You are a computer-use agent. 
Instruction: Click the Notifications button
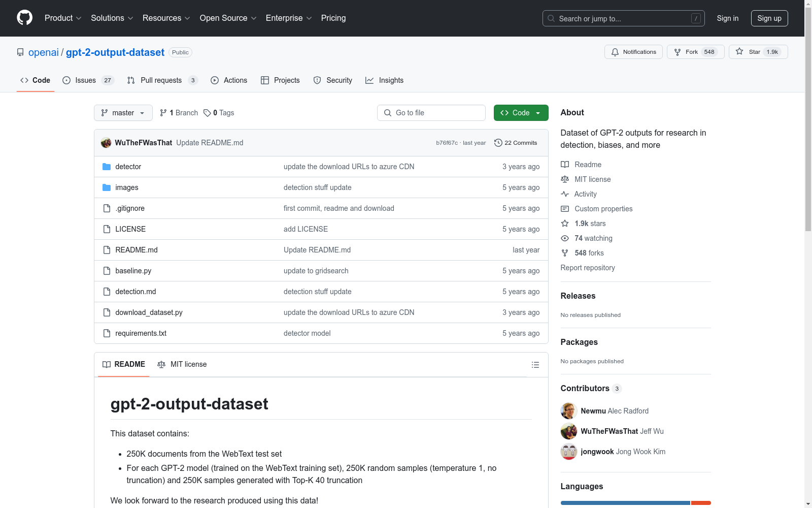point(633,52)
